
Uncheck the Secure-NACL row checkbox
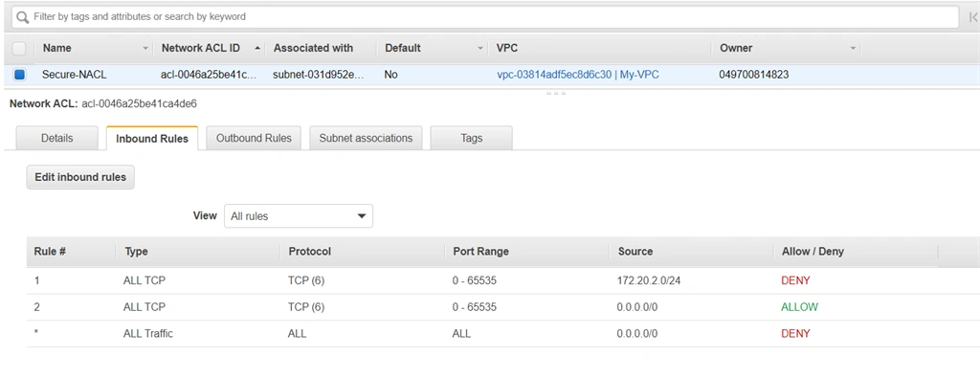(x=19, y=75)
